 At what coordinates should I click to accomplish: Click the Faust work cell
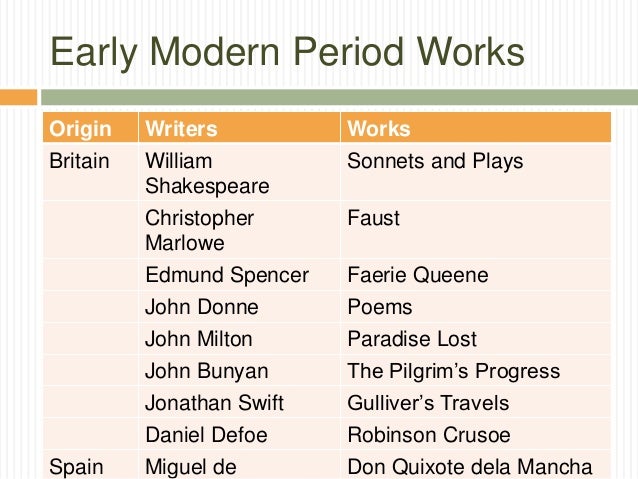[x=476, y=230]
